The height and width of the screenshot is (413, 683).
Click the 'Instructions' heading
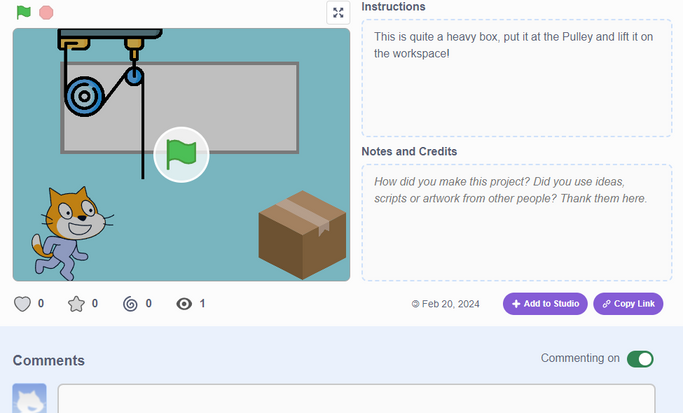[x=393, y=7]
